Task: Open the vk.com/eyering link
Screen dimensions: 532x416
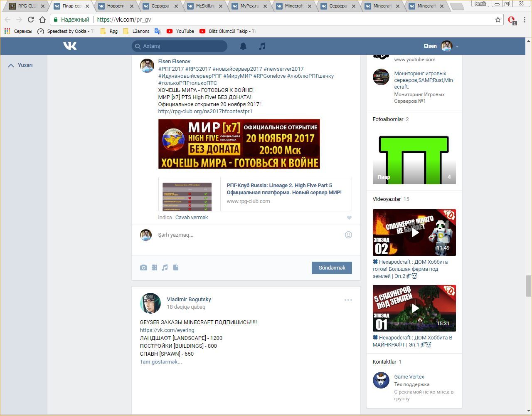Action: pyautogui.click(x=167, y=330)
